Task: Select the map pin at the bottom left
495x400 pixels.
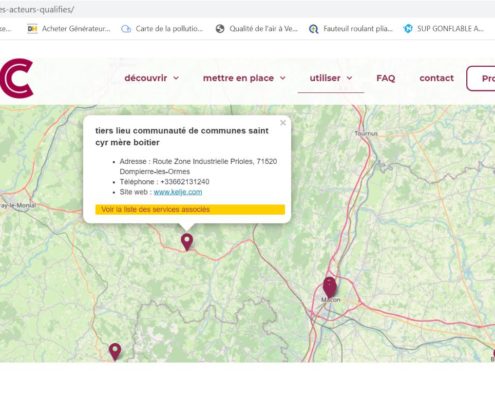Action: click(115, 352)
